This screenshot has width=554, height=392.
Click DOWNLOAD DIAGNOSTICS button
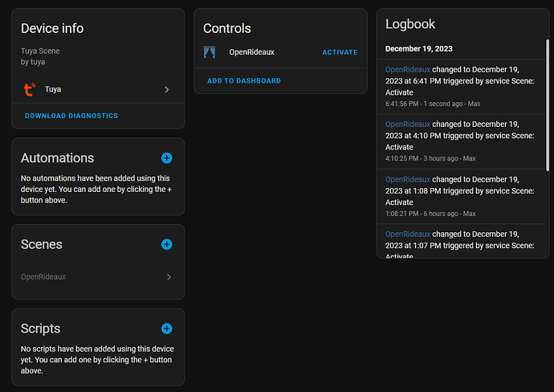pos(71,116)
